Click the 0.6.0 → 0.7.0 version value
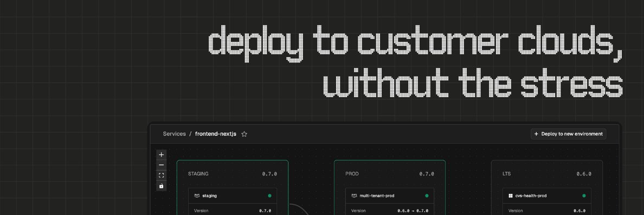The image size is (644, 215). (413, 211)
